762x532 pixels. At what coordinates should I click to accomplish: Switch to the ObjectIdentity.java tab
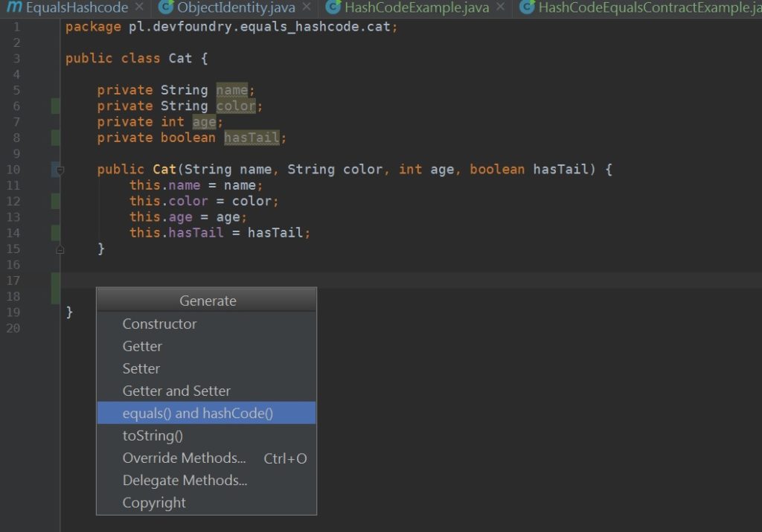(x=236, y=7)
